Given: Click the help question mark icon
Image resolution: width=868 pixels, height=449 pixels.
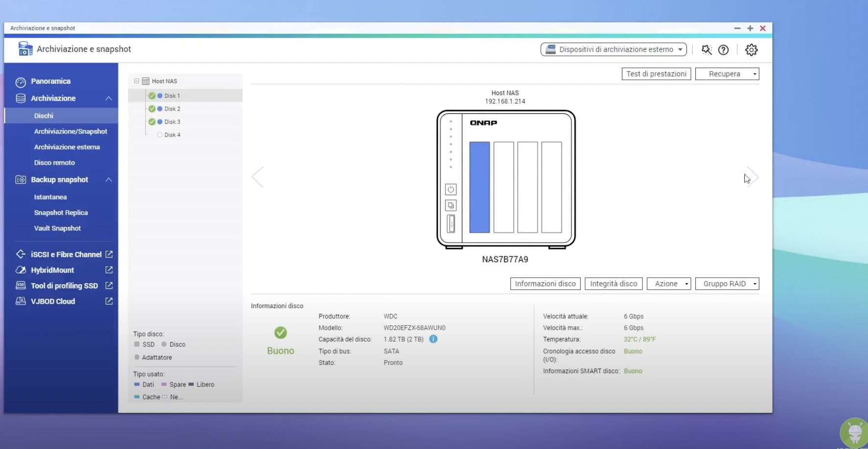Looking at the screenshot, I should click(723, 50).
